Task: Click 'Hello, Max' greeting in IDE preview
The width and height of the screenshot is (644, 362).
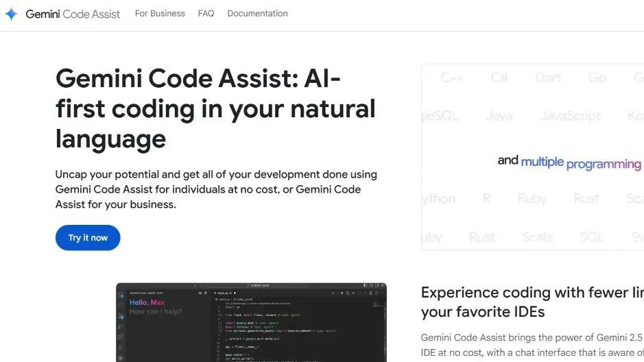Action: tap(147, 302)
